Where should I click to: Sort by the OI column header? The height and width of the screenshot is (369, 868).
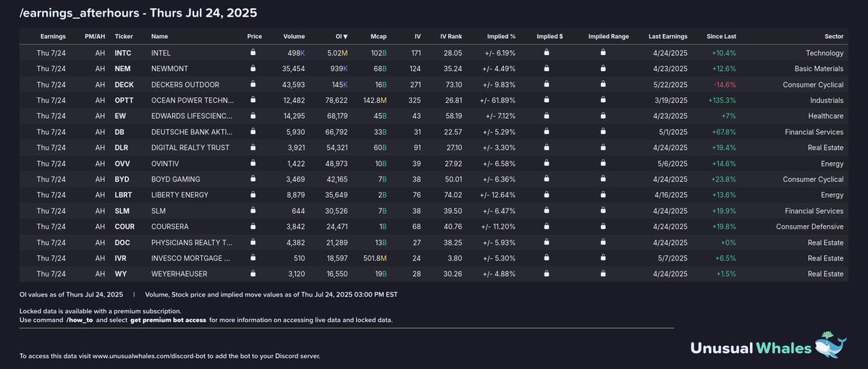342,36
